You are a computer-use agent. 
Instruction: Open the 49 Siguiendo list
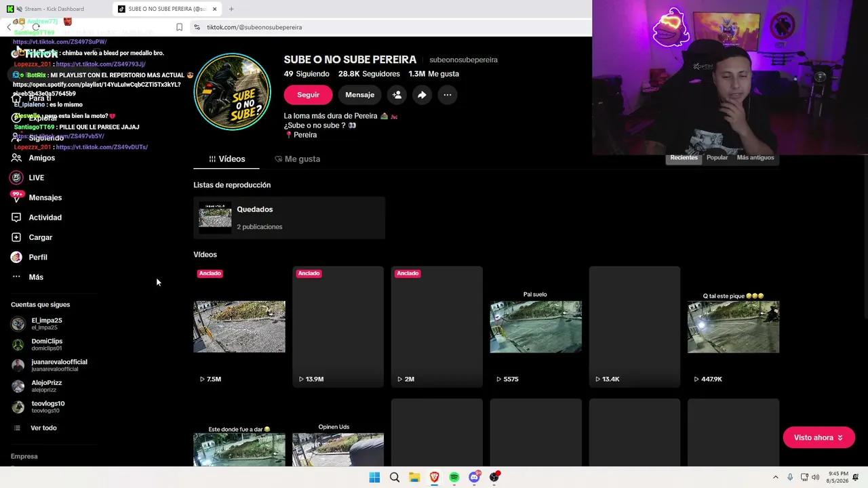click(x=307, y=74)
